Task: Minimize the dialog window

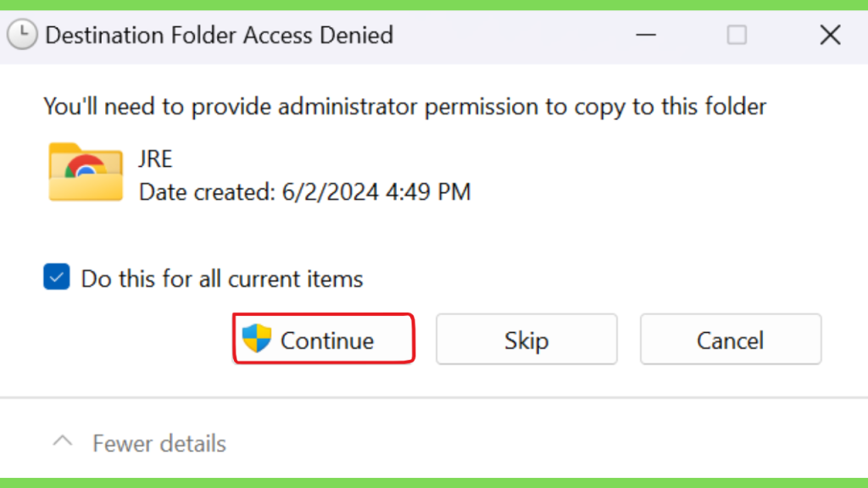Action: point(645,35)
